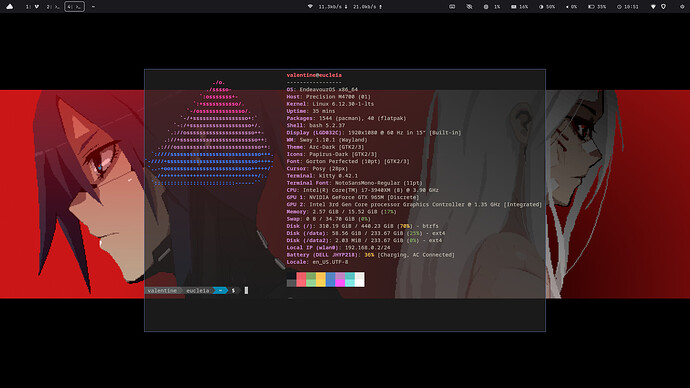Open the keyboard module icon in bar
690x388 pixels.
point(452,7)
